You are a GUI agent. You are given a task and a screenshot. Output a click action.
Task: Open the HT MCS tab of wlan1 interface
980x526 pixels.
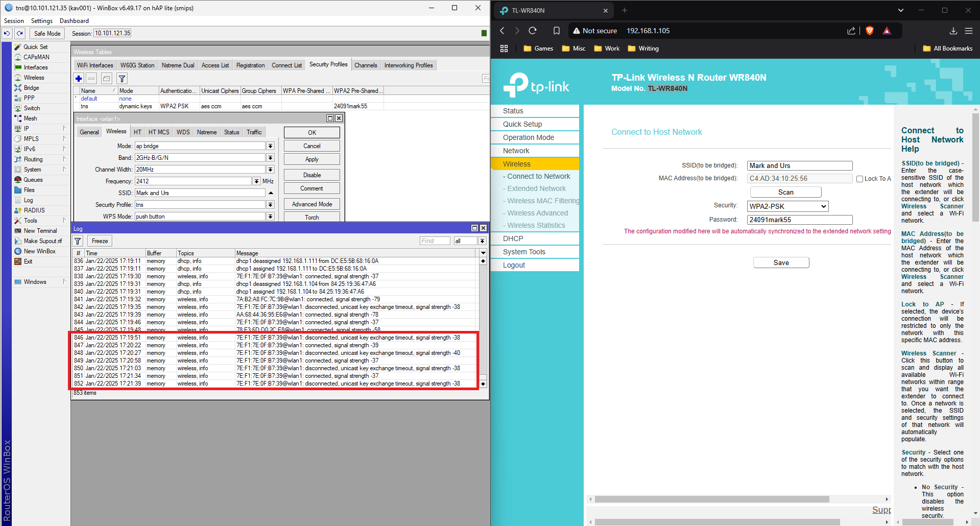coord(159,132)
